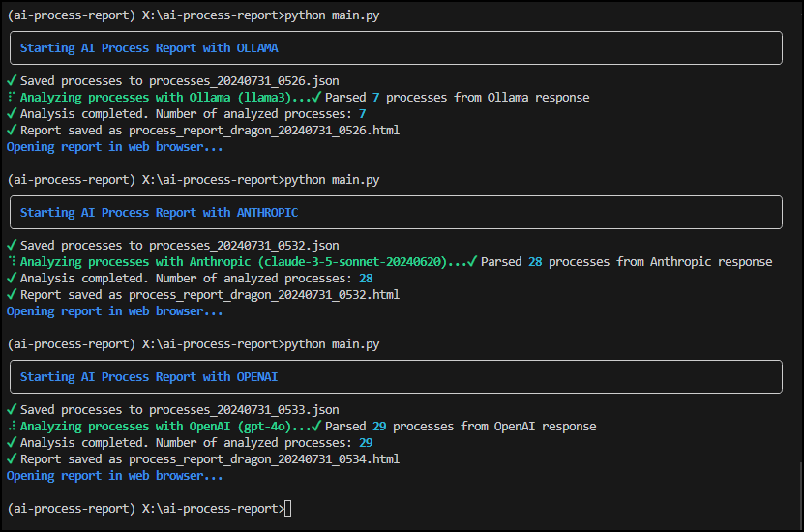Click last 'Opening report in web browser...' line
This screenshot has height=532, width=804.
[x=114, y=476]
